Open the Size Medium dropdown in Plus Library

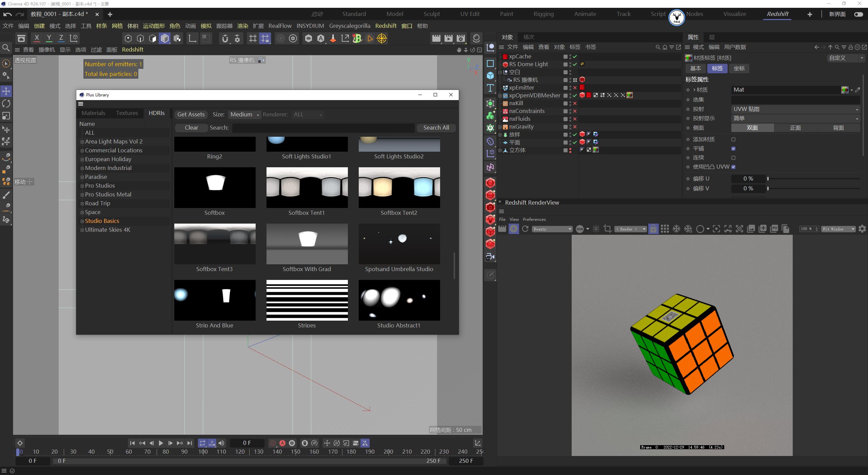click(x=244, y=114)
